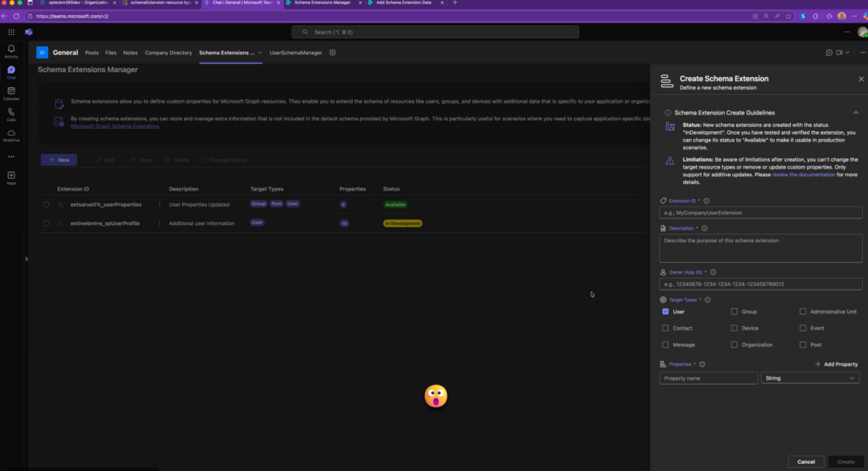
Task: Check the Contact target type
Action: point(665,328)
